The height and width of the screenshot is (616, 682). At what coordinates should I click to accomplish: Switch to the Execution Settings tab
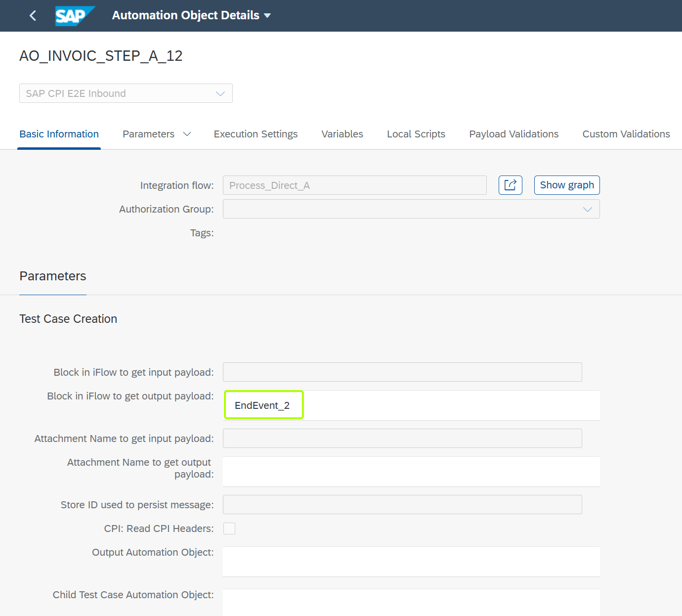[256, 134]
